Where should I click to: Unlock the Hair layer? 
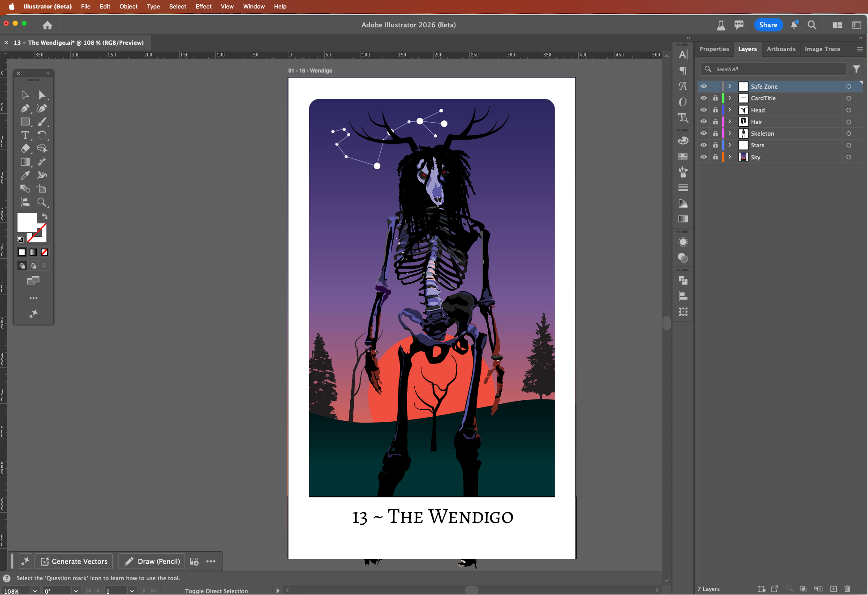[715, 122]
